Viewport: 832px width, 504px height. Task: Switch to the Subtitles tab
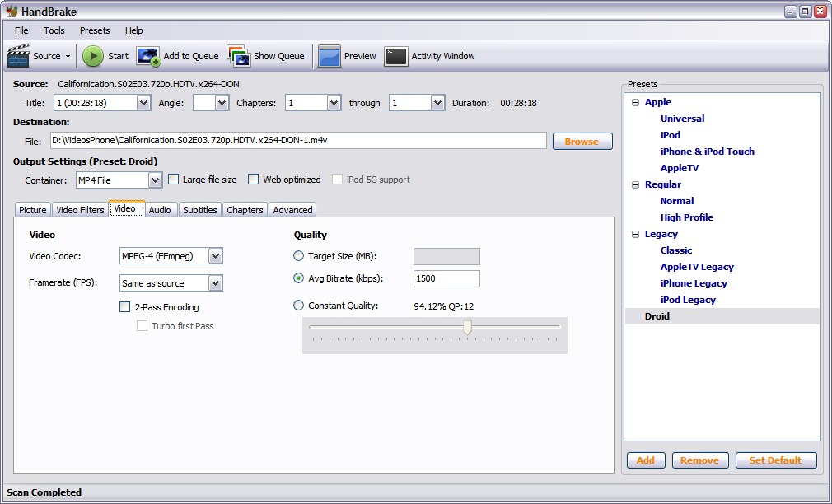point(200,209)
